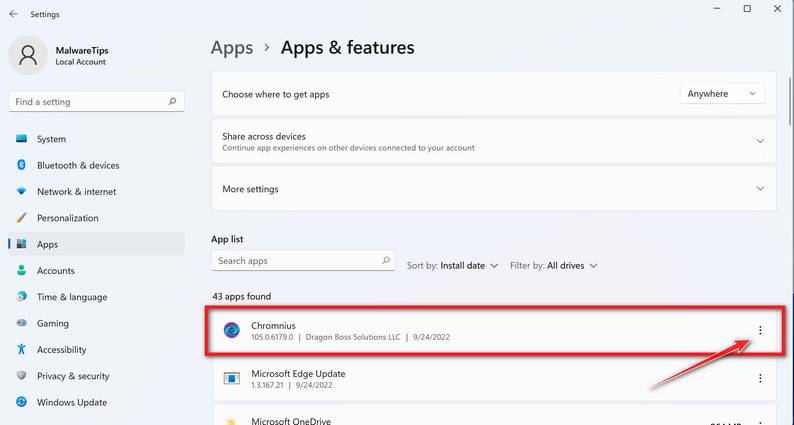Click the MalwareTips user avatar

click(27, 54)
